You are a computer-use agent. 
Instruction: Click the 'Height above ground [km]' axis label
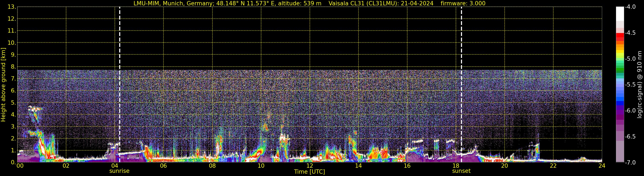[x=3, y=85]
